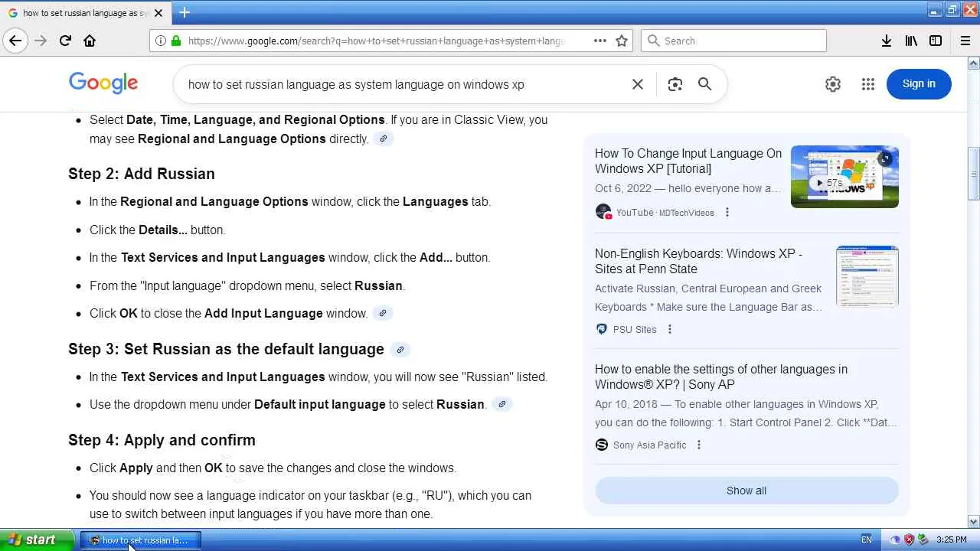The width and height of the screenshot is (980, 551).
Task: Click the Safely Remove Hardware tray icon
Action: point(923,540)
